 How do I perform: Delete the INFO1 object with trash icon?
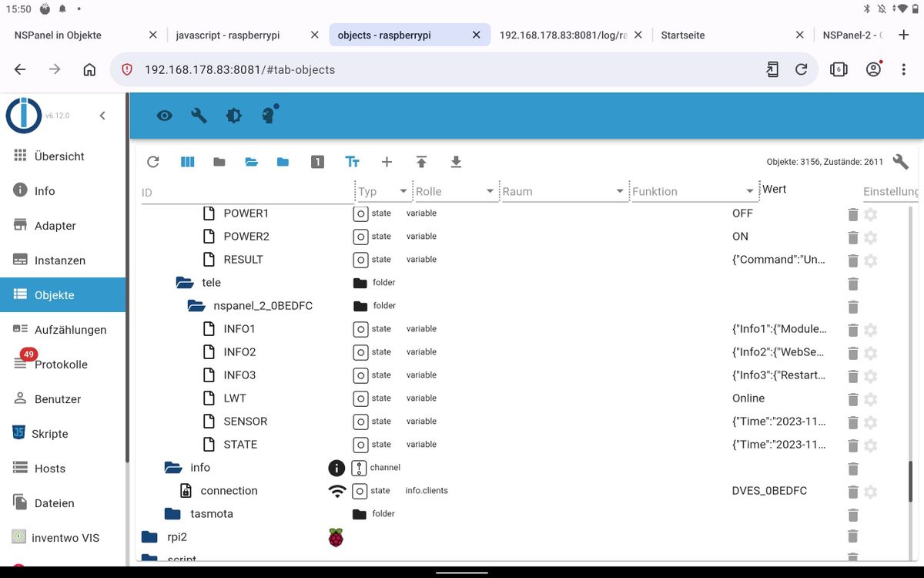(x=852, y=330)
